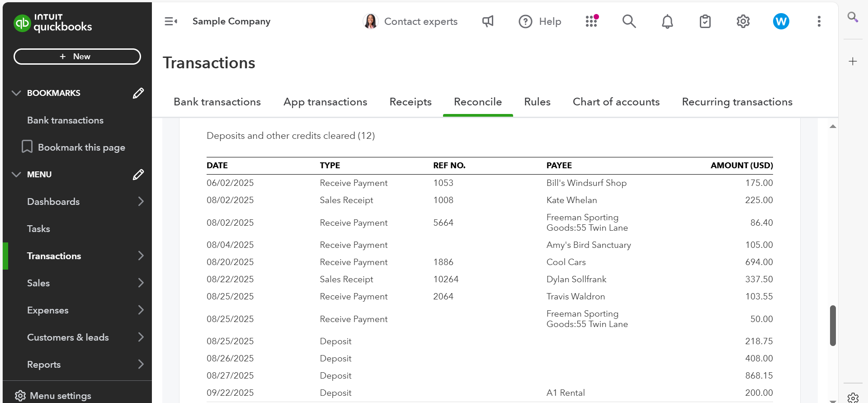Open the notifications bell
This screenshot has height=403, width=868.
(667, 21)
